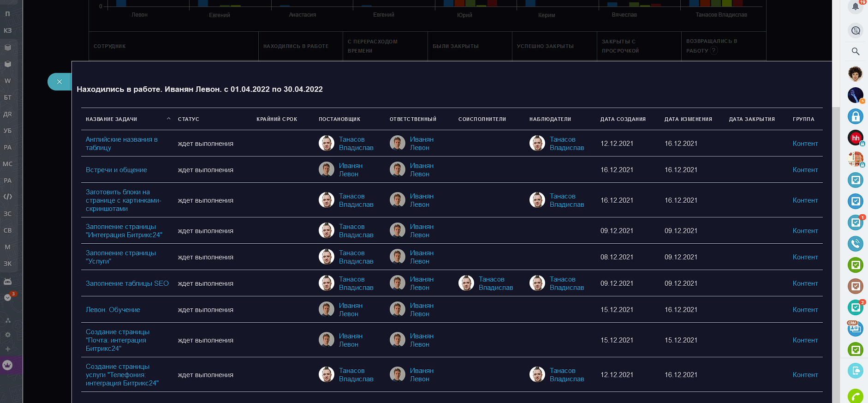The image size is (868, 403).
Task: Click the crown icon in left sidebar
Action: (8, 365)
